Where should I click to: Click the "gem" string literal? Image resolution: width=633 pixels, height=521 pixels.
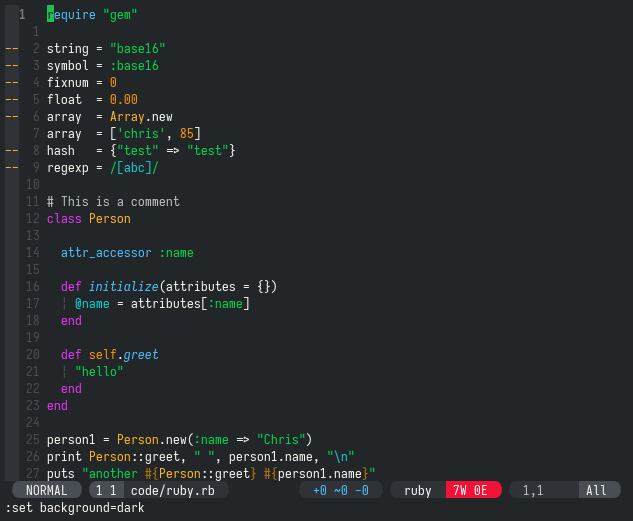click(x=120, y=15)
